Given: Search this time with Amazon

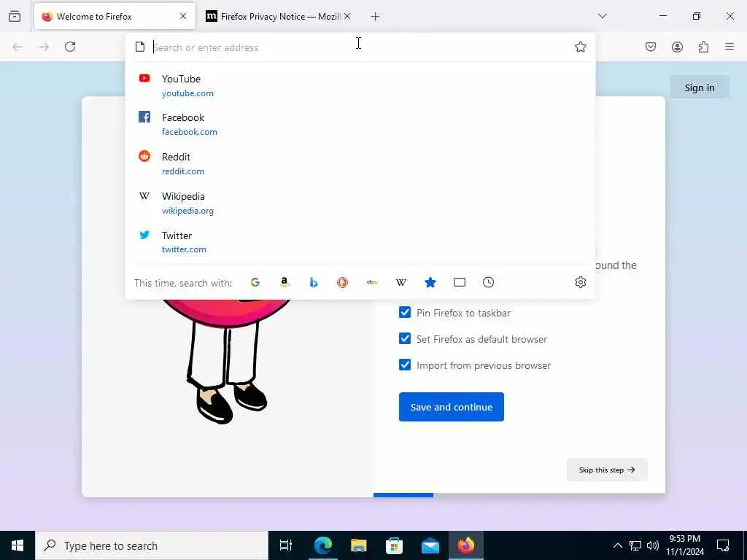Looking at the screenshot, I should [x=285, y=282].
